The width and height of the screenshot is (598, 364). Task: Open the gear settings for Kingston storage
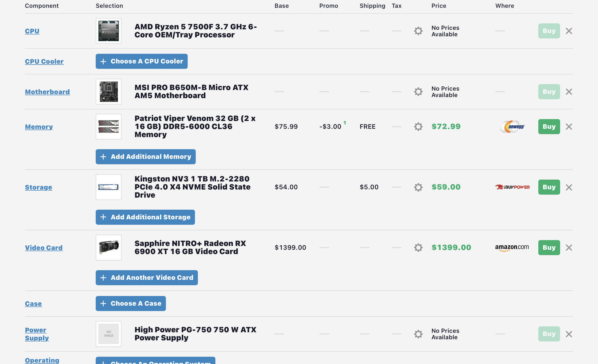[418, 187]
